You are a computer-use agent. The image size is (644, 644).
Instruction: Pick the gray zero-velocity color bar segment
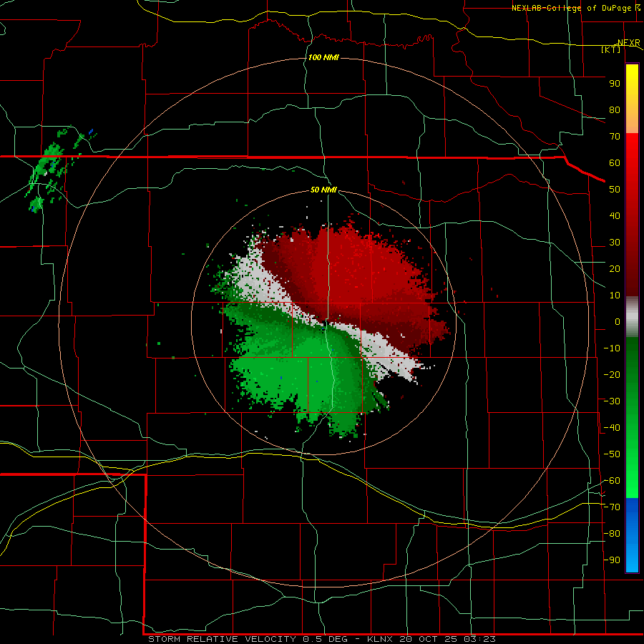[632, 317]
